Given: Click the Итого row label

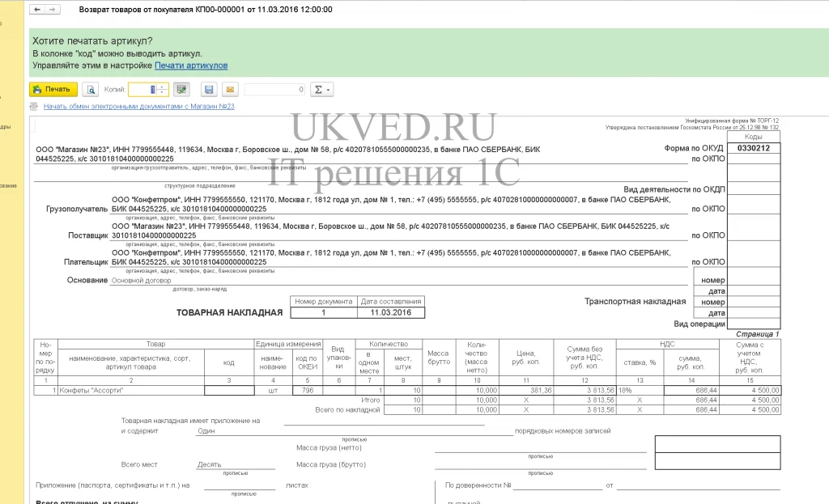Looking at the screenshot, I should (370, 400).
